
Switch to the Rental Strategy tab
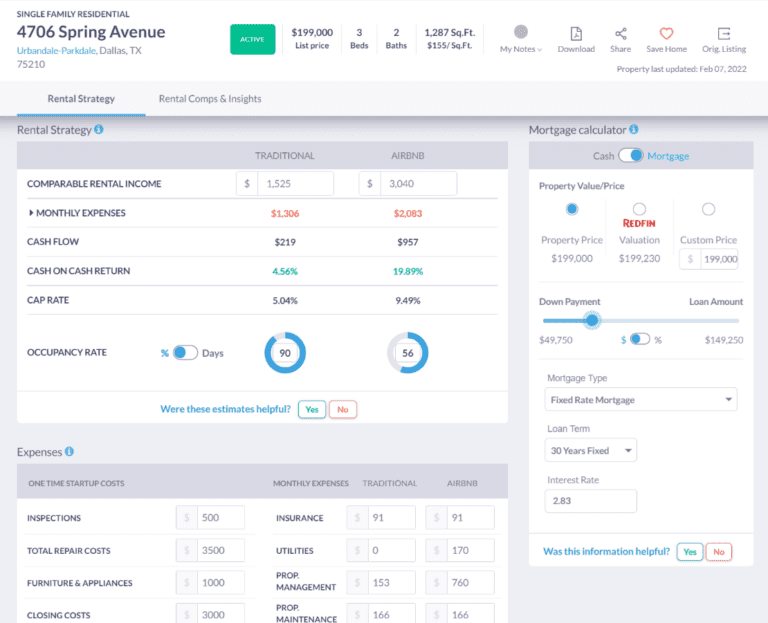pyautogui.click(x=81, y=99)
